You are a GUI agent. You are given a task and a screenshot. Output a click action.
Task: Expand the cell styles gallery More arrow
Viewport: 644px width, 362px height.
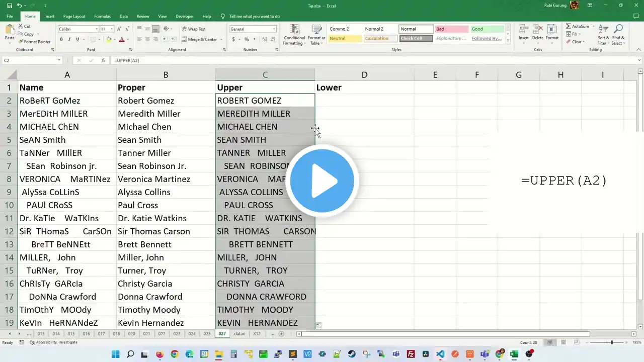pyautogui.click(x=508, y=40)
